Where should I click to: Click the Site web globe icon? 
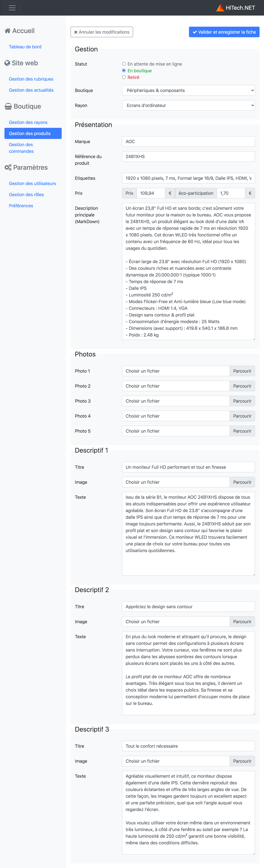coord(7,63)
